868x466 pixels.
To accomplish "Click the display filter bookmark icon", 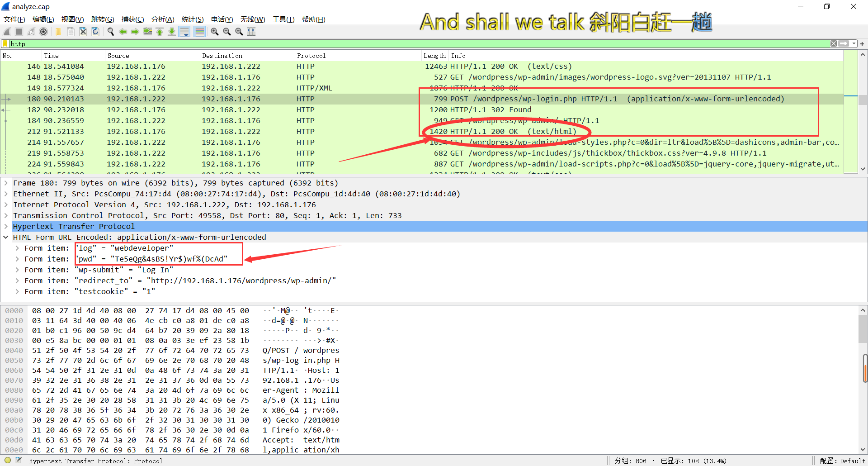I will click(5, 43).
